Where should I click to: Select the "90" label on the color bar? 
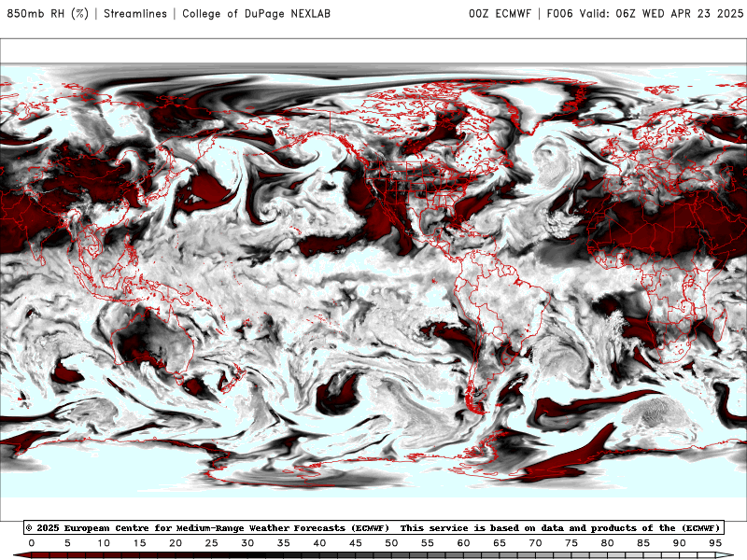coord(680,543)
